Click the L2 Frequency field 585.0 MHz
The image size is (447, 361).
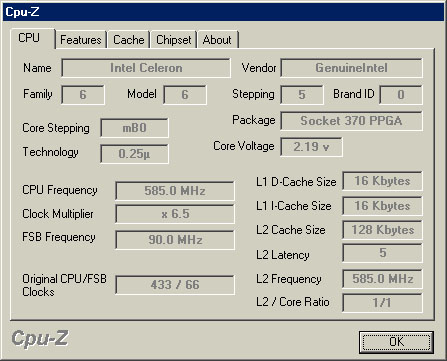382,279
